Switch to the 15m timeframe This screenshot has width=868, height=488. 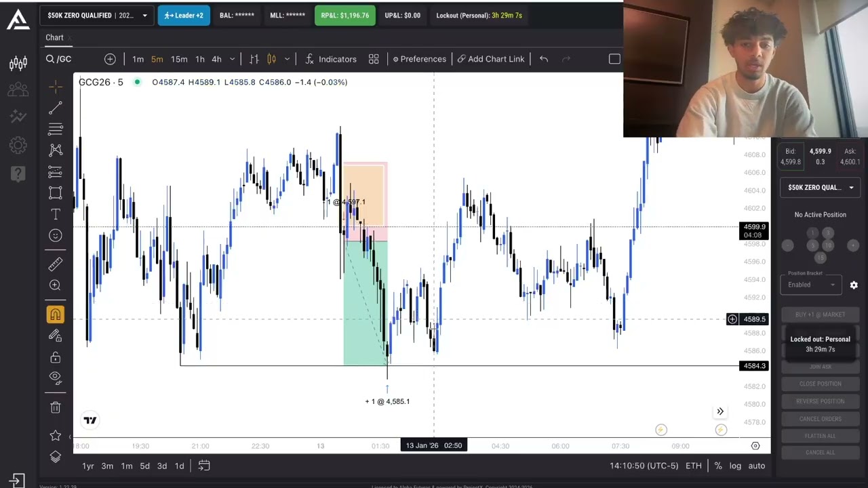pyautogui.click(x=179, y=59)
